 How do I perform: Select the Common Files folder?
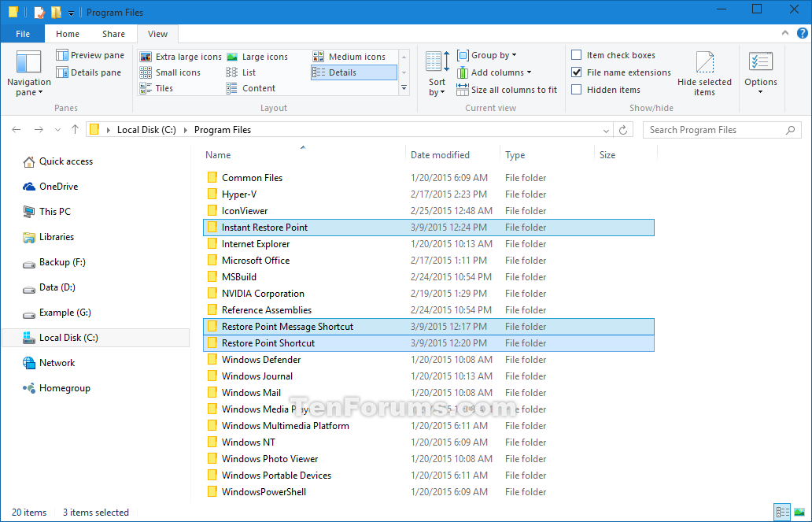click(x=429, y=178)
